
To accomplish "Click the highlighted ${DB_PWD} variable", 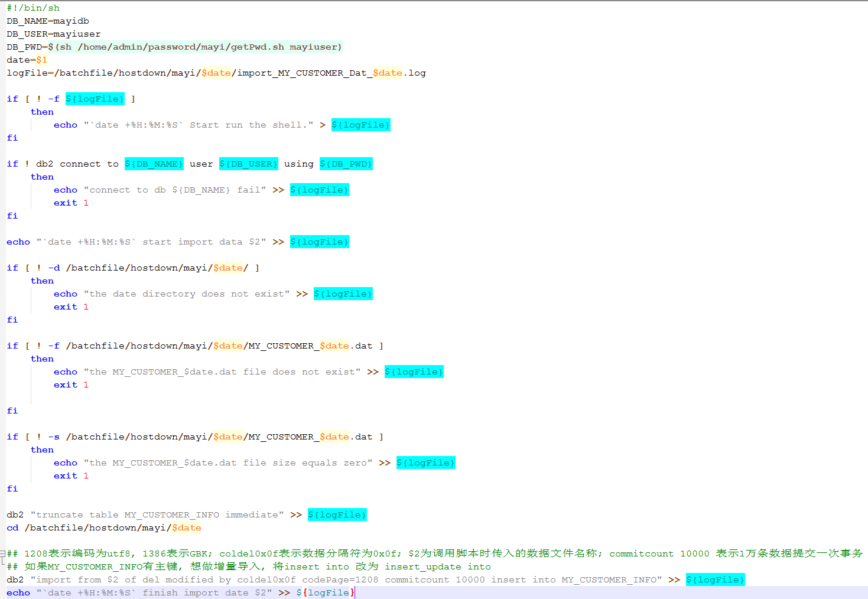I will tap(346, 164).
